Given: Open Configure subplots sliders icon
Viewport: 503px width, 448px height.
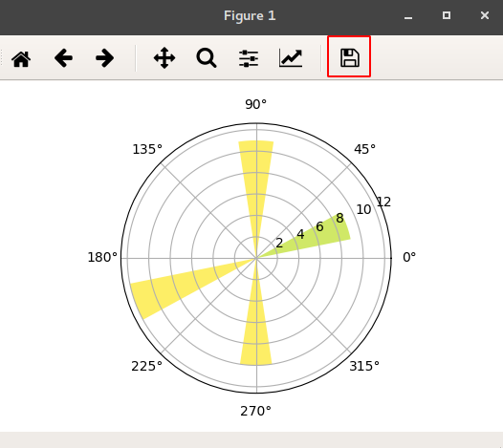Looking at the screenshot, I should click(x=249, y=58).
